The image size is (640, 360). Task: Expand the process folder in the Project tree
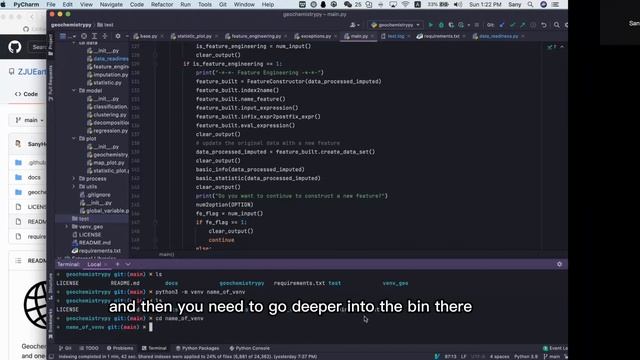(74, 178)
